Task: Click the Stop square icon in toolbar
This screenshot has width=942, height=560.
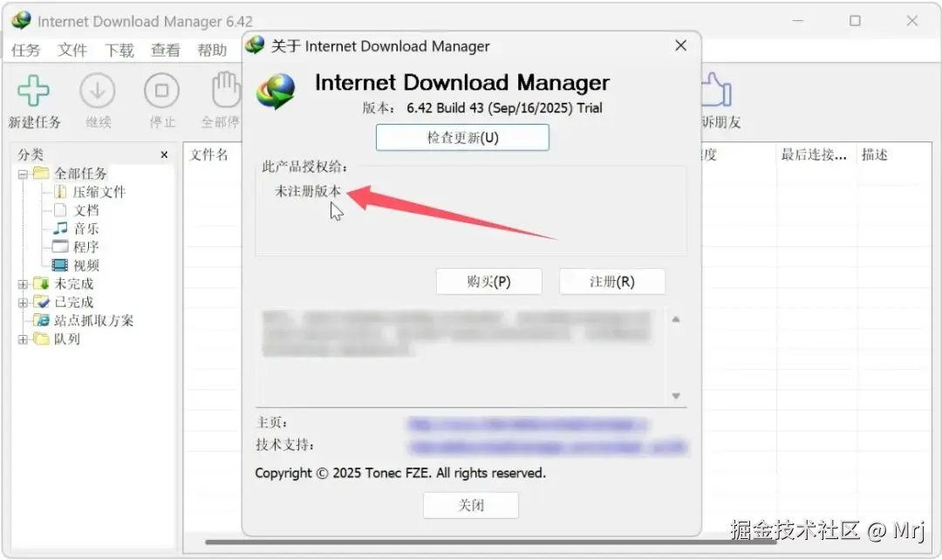Action: (161, 91)
